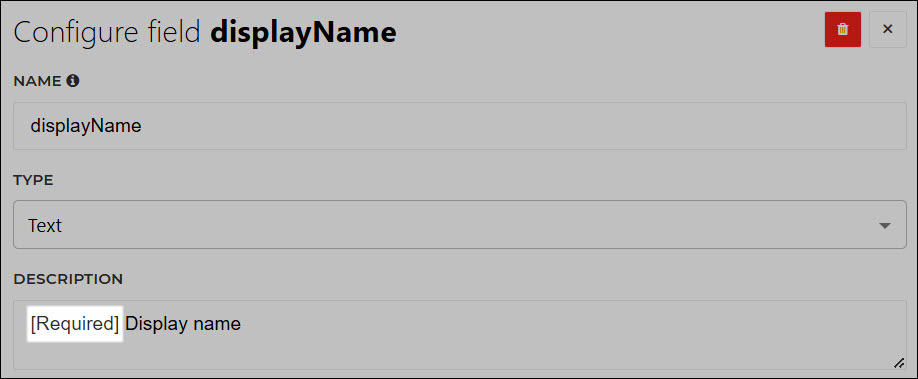Click the info icon beside NAME
The height and width of the screenshot is (379, 918).
pos(73,81)
